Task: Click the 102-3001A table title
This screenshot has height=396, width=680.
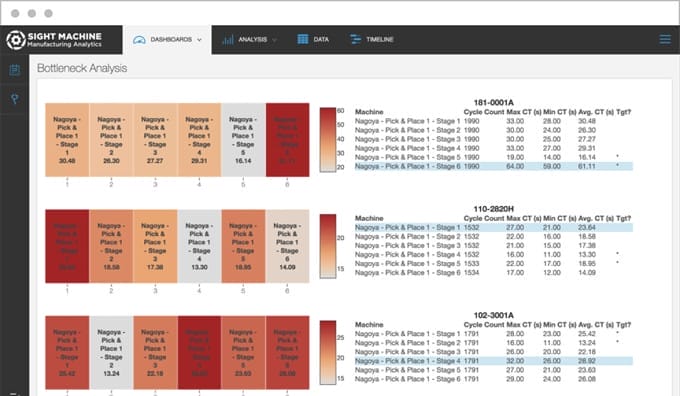Action: pos(494,315)
